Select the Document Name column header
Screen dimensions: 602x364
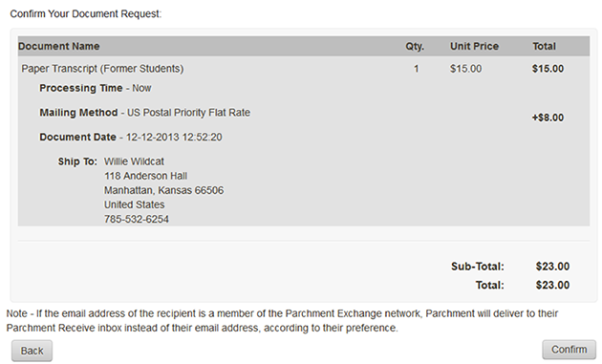(58, 46)
